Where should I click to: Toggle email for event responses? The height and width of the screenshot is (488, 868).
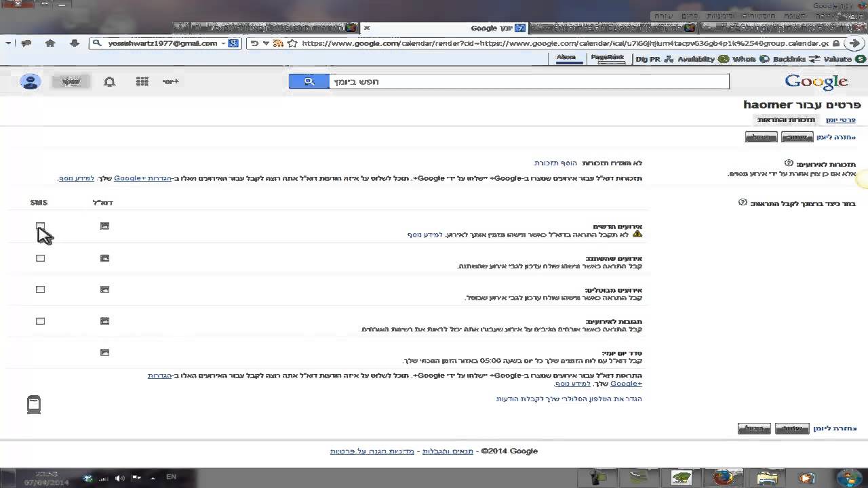[x=104, y=321]
